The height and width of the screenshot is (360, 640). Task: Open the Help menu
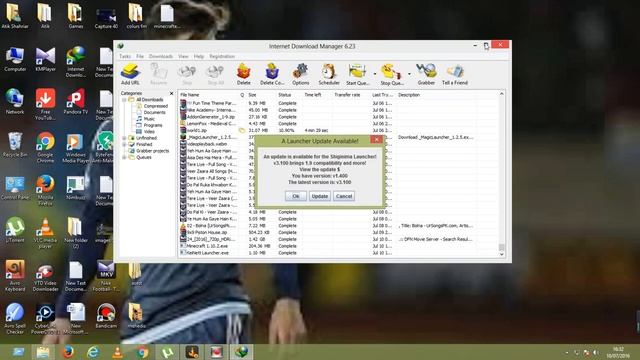point(199,56)
